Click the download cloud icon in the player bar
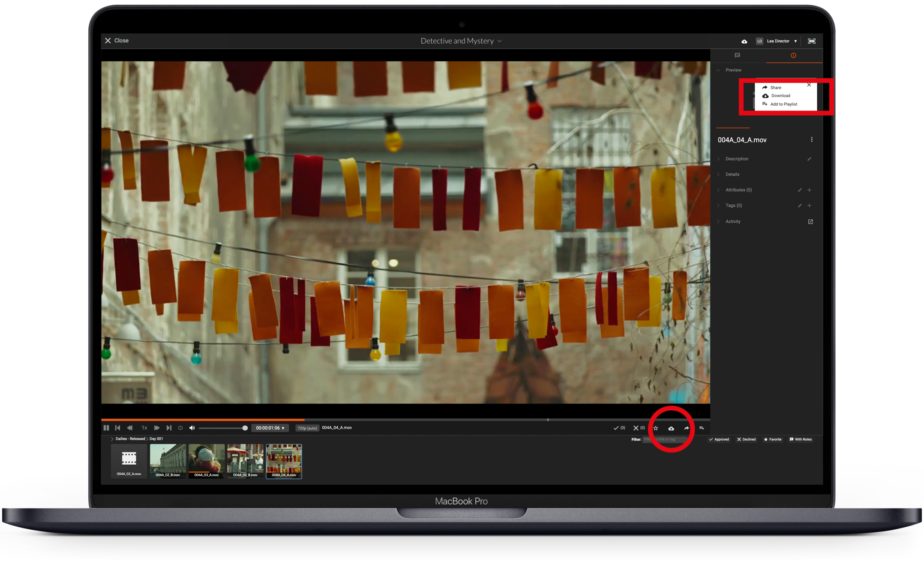The width and height of the screenshot is (924, 561). point(671,428)
